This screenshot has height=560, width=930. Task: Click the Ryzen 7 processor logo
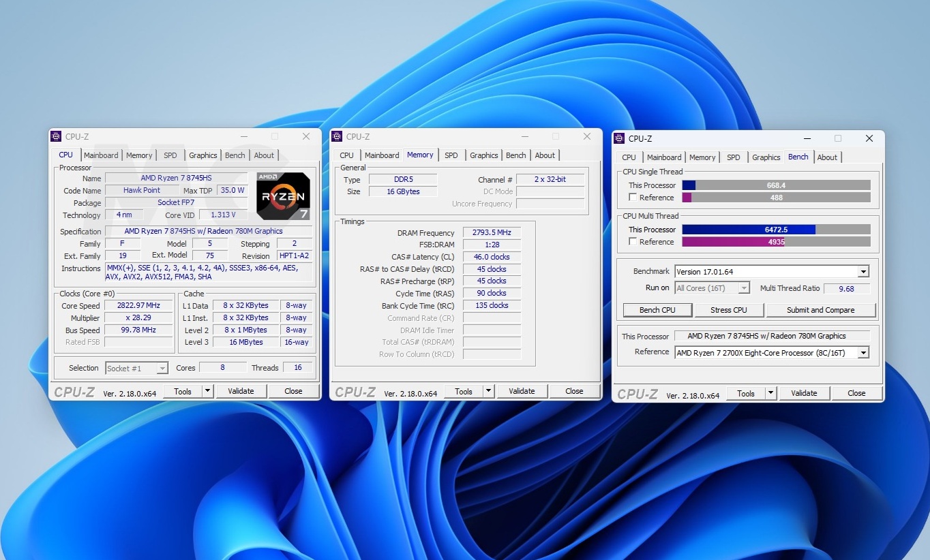[x=283, y=196]
